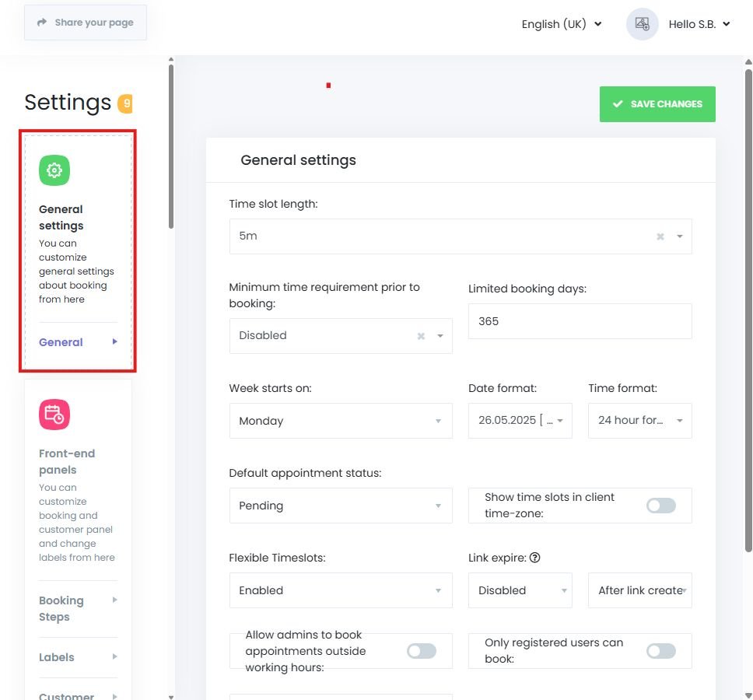Click the Link expire help icon
The width and height of the screenshot is (753, 700).
pyautogui.click(x=535, y=558)
